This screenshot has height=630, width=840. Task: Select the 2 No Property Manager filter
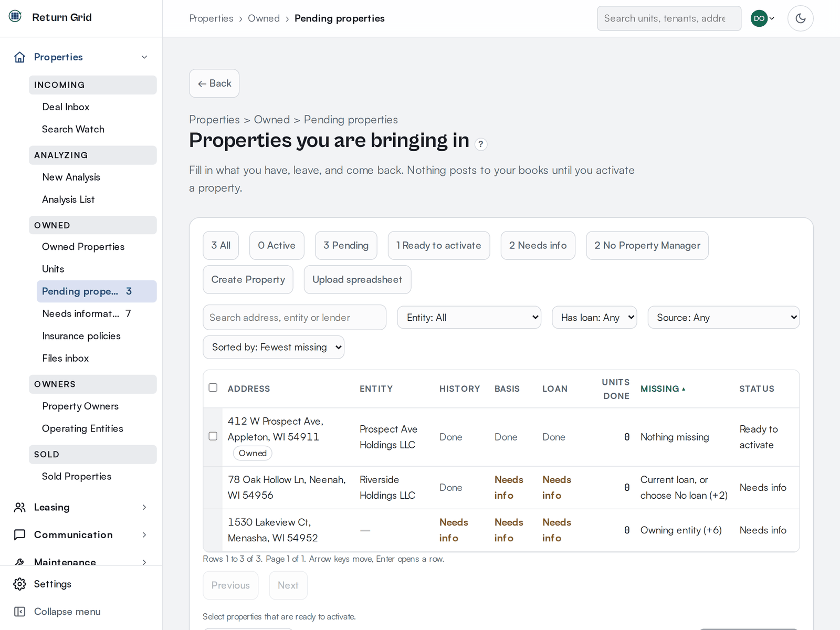(x=647, y=245)
